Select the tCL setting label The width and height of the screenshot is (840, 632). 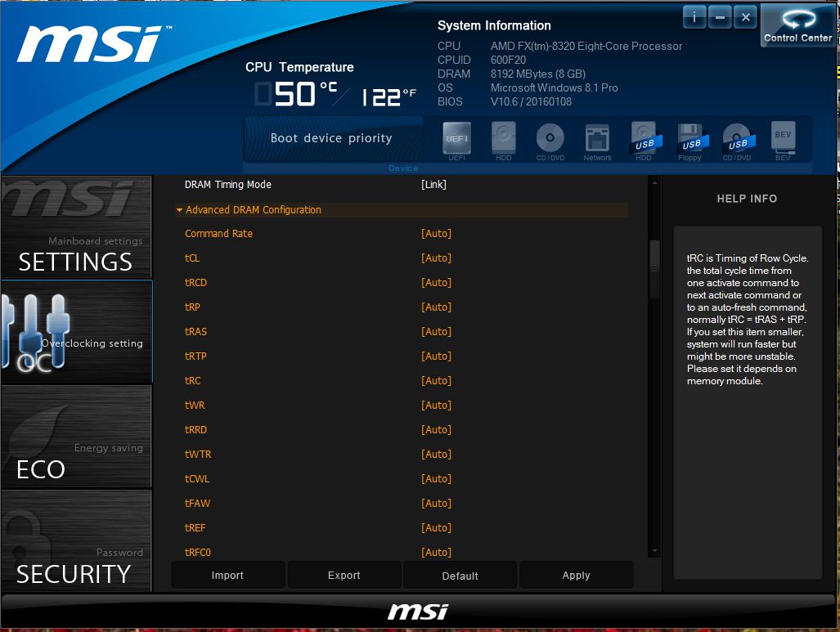pos(192,258)
